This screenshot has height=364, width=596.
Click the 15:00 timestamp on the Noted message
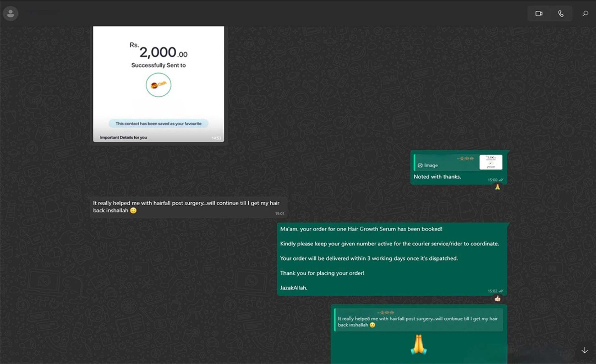click(x=492, y=180)
